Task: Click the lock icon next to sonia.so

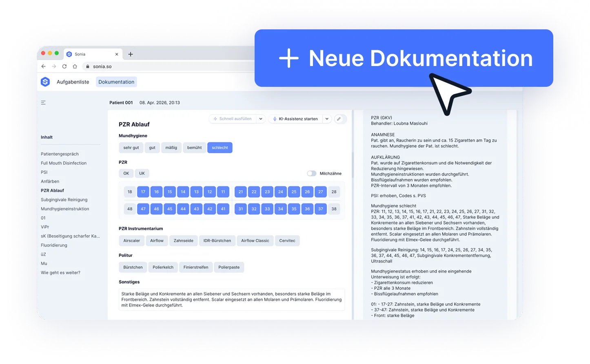Action: coord(87,66)
